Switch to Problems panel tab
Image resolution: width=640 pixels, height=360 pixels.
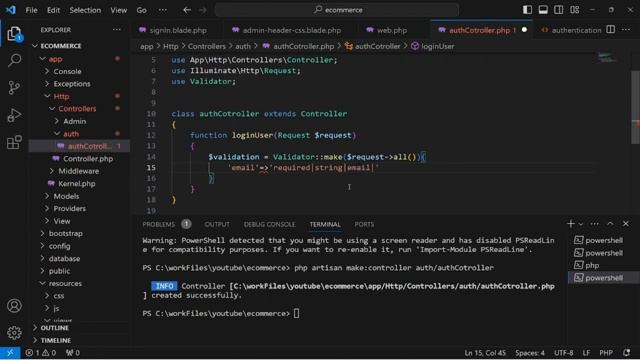pyautogui.click(x=159, y=224)
